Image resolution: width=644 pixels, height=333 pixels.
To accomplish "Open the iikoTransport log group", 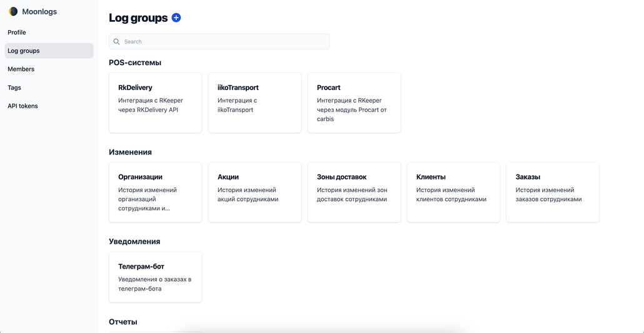I will tap(254, 103).
